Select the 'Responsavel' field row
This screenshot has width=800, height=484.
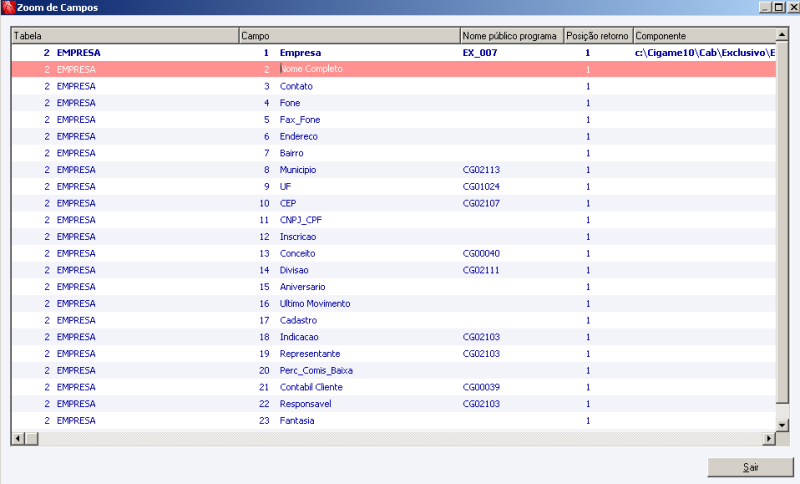click(x=393, y=404)
